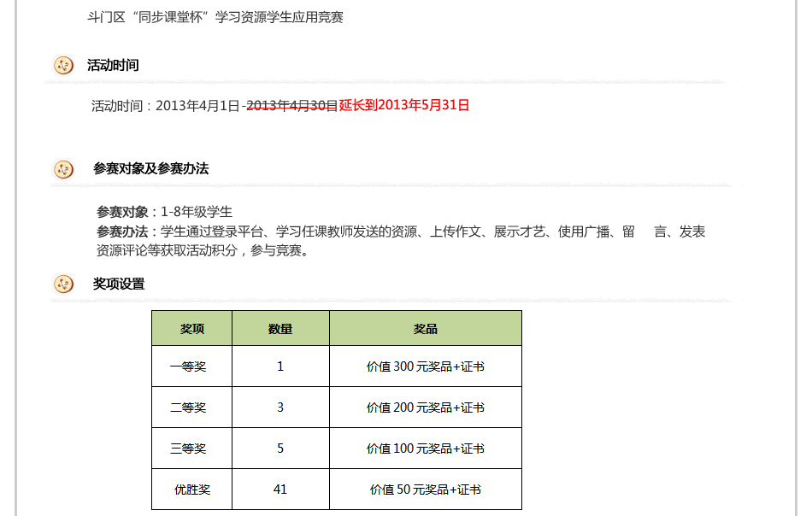
Task: Click the quantity cell showing 41
Action: point(280,490)
